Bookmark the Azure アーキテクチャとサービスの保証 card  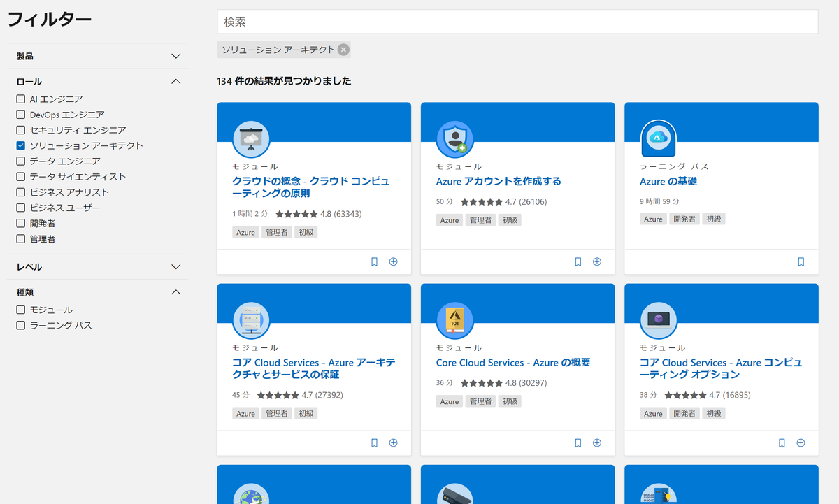[x=374, y=442]
